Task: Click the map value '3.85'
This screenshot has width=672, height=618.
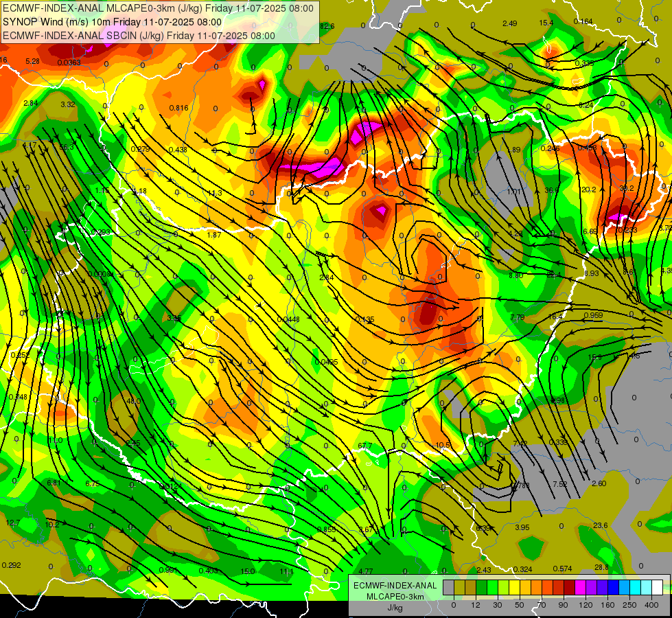Action: coord(174,318)
